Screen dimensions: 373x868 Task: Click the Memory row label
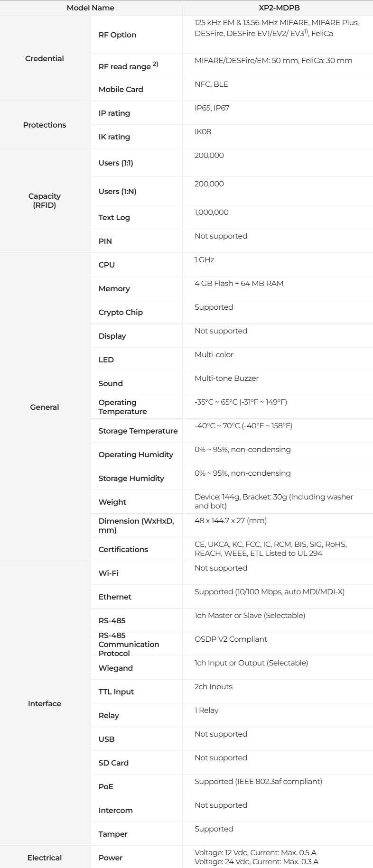pyautogui.click(x=114, y=288)
